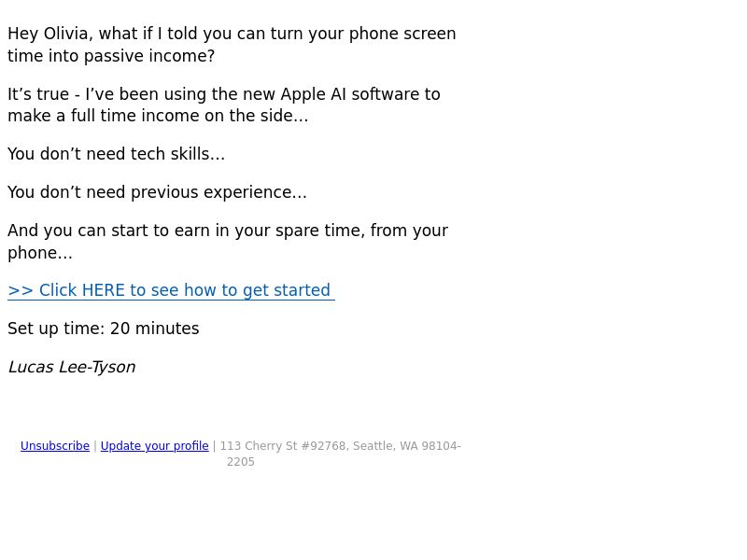Click 'And you can start to earn' sentence
The height and width of the screenshot is (560, 747).
pyautogui.click(x=228, y=231)
